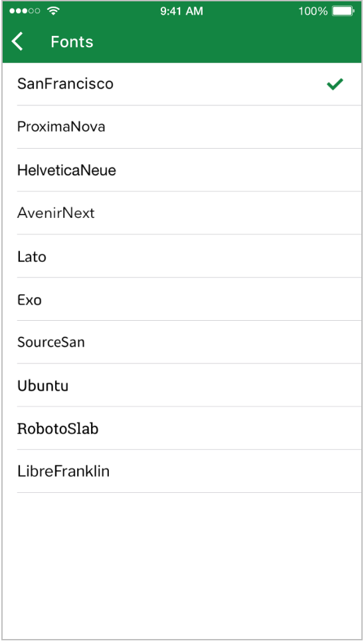Choose ProximaNova as the font
This screenshot has height=643, width=364.
click(182, 127)
